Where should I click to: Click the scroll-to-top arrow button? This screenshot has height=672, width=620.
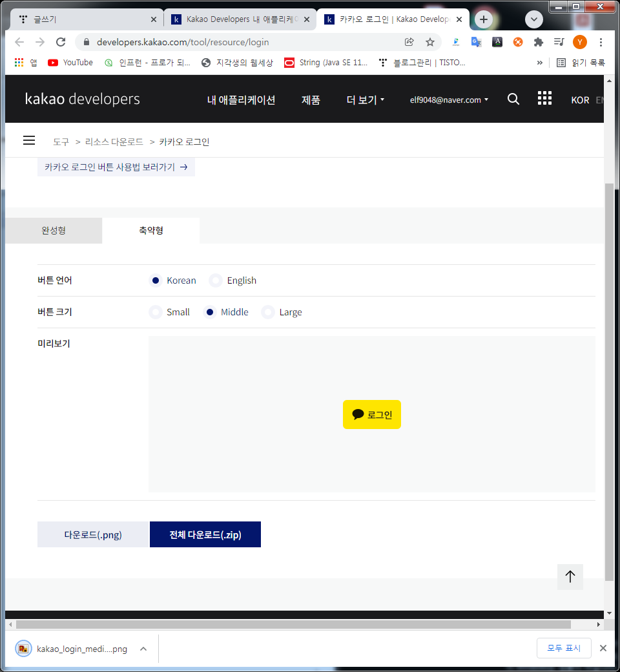[570, 577]
